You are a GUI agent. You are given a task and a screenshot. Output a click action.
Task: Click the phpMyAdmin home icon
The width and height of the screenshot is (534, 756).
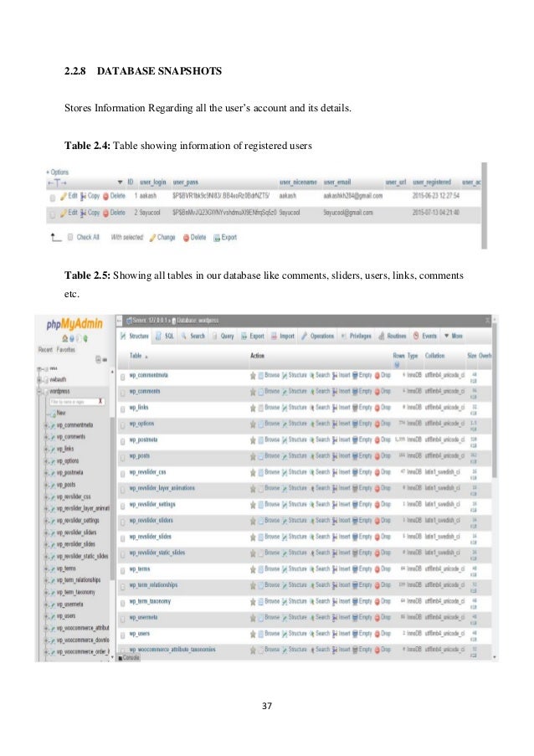65,338
